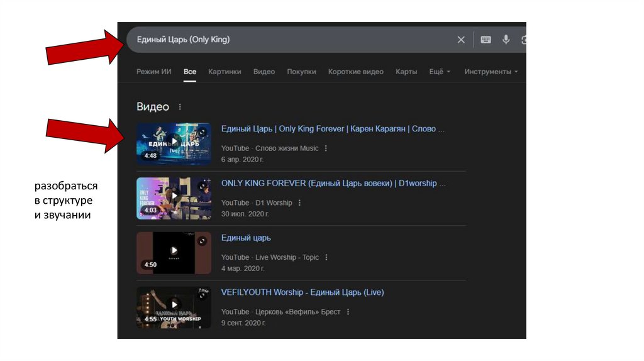Screen dimensions: 644x361
Task: Open the Покупки tab
Action: 301,72
